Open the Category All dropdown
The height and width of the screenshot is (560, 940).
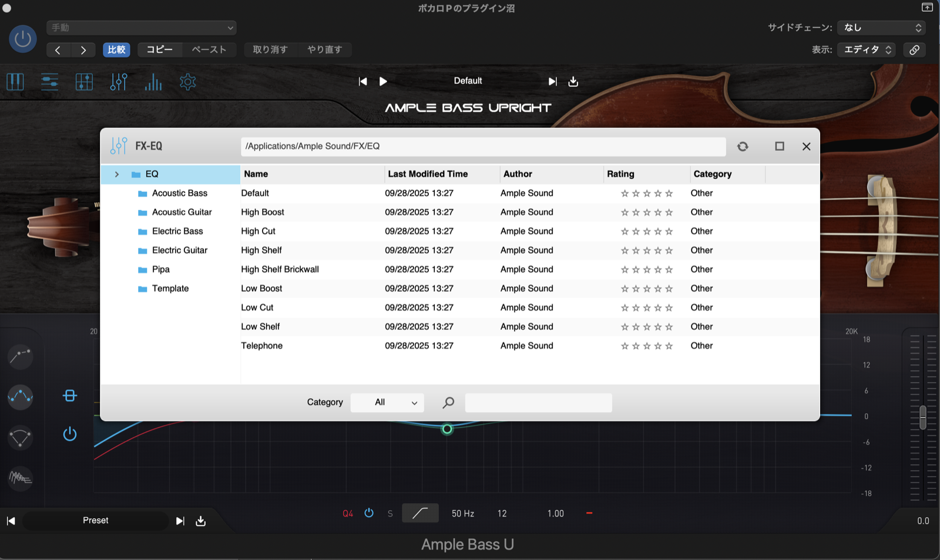(387, 402)
